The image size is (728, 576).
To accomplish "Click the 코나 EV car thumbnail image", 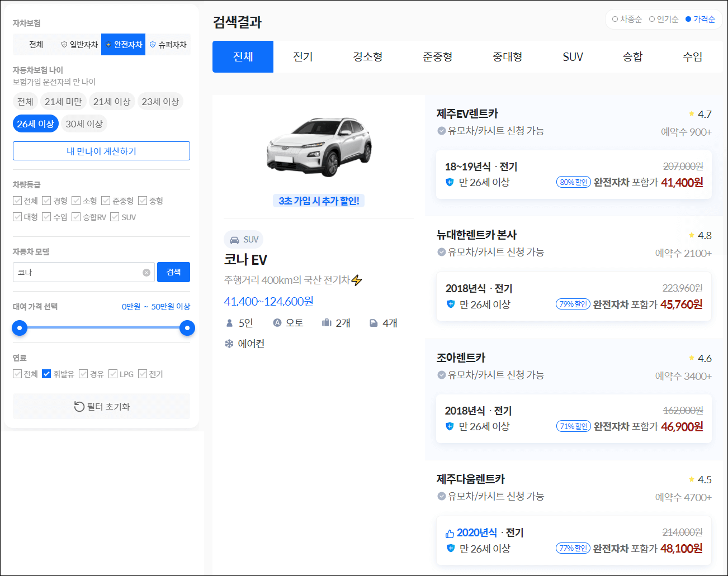I will [319, 147].
